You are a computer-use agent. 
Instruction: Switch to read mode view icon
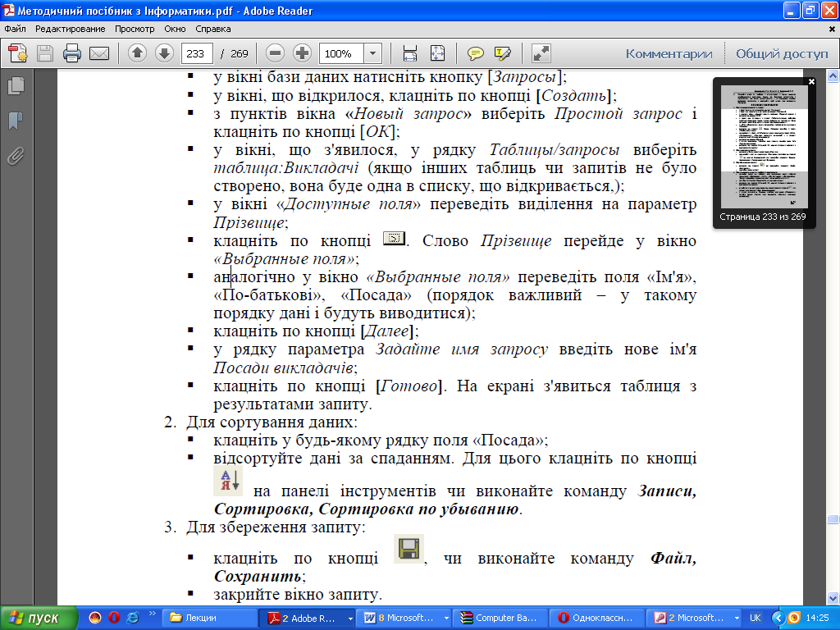[x=541, y=53]
